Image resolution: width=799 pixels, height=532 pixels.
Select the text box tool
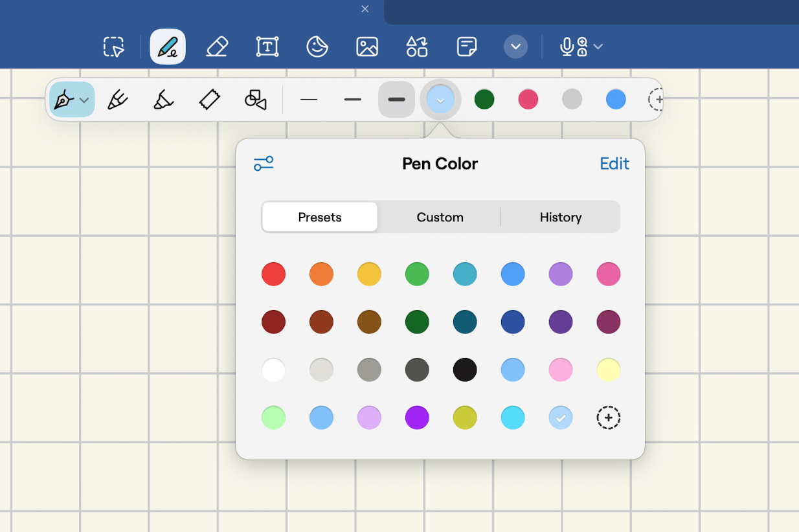click(x=267, y=47)
